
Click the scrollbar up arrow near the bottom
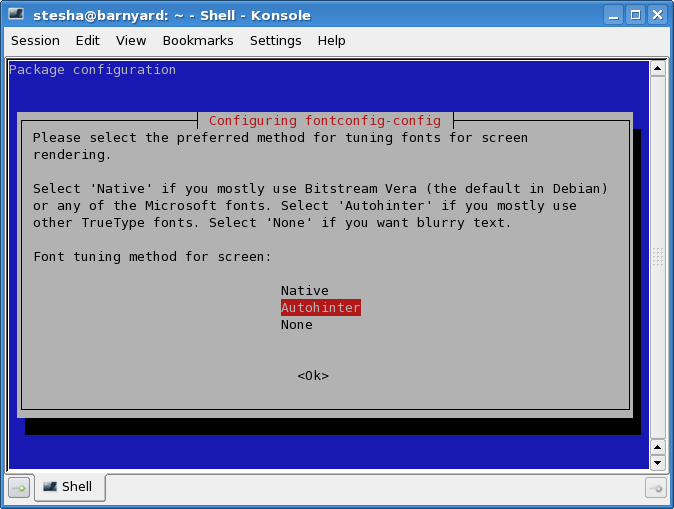click(x=658, y=447)
